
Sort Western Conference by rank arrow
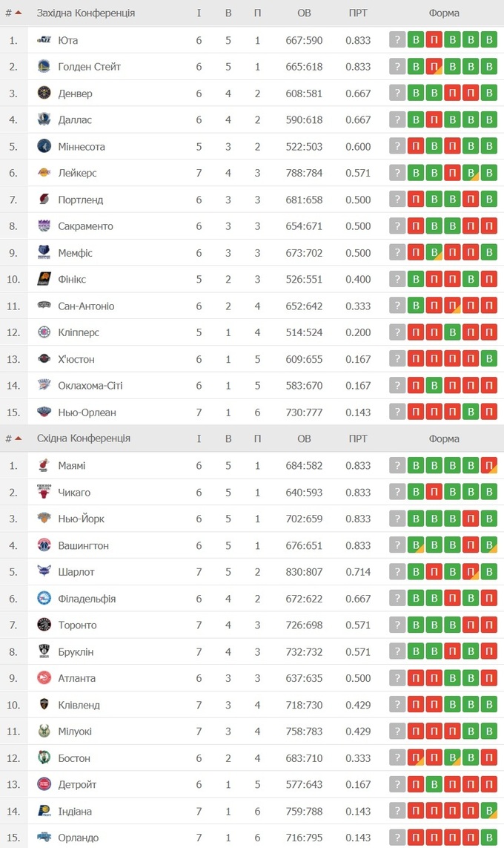tap(18, 13)
